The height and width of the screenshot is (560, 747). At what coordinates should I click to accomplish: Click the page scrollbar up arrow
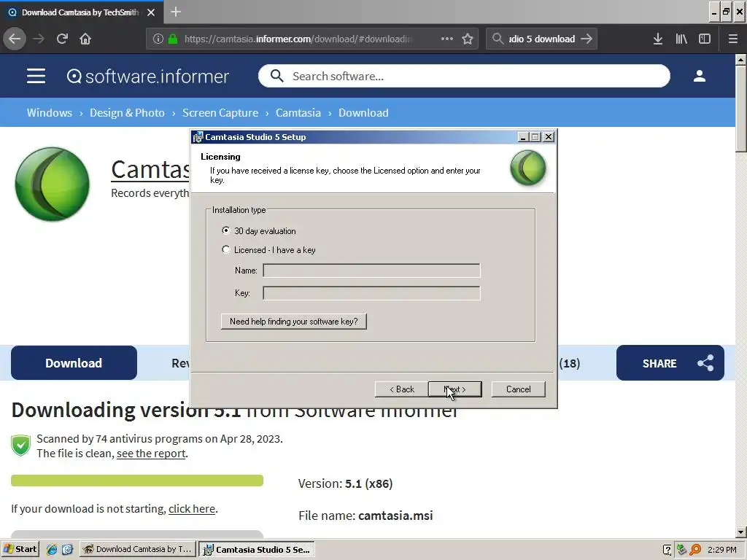(741, 60)
